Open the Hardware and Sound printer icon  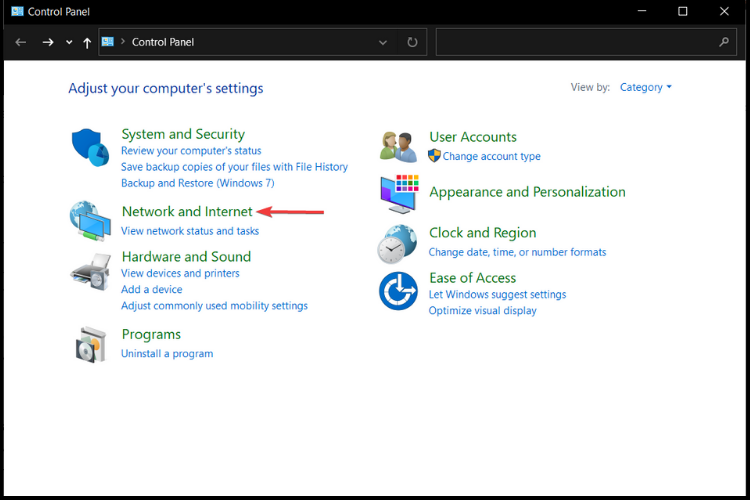coord(91,272)
